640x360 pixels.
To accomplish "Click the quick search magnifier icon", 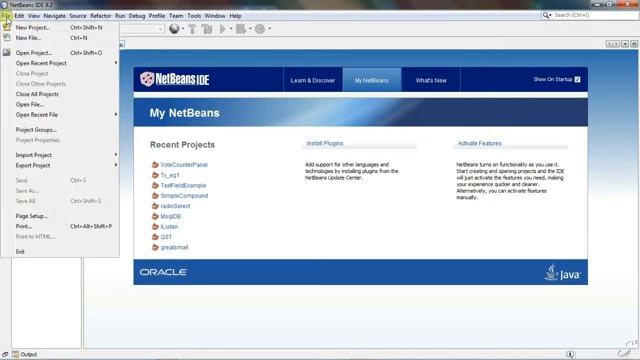I will coord(546,15).
